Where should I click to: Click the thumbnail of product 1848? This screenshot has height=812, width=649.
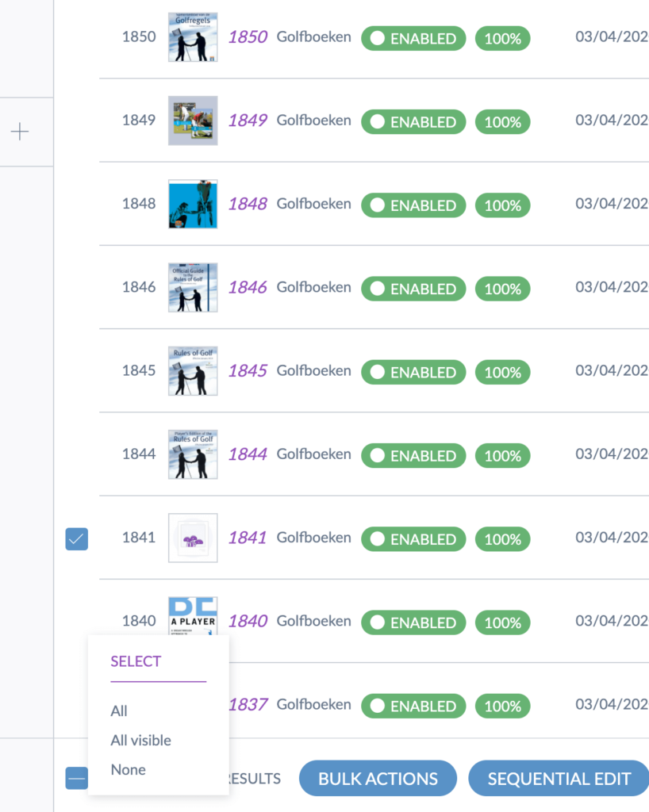[193, 204]
